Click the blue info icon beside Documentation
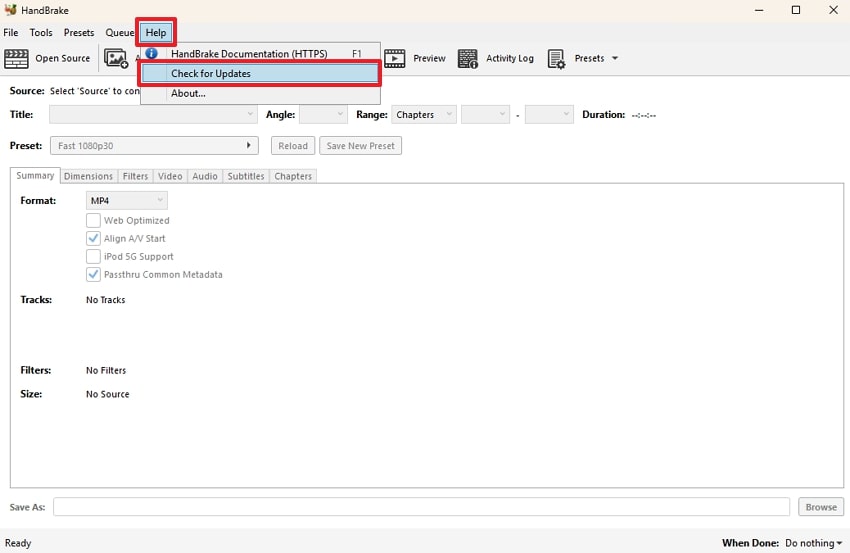 152,53
